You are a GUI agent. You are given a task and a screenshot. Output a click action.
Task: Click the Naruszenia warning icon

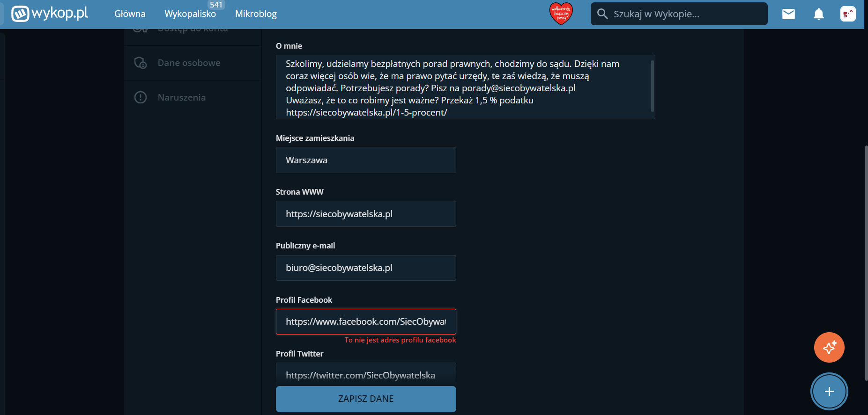[x=141, y=97]
